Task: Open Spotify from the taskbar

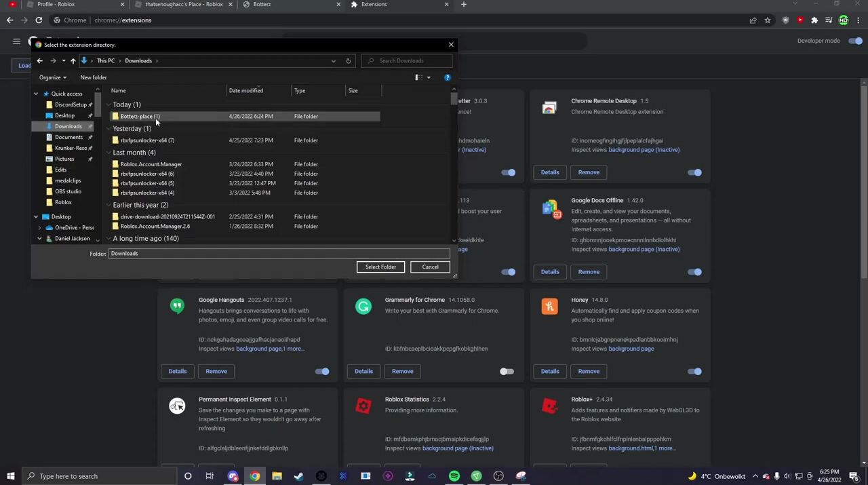Action: [454, 476]
